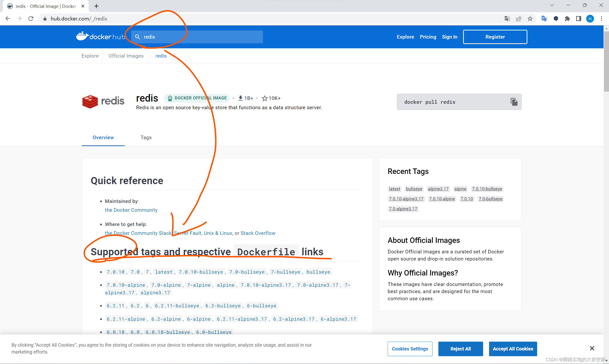Select the Overview tab

[103, 137]
